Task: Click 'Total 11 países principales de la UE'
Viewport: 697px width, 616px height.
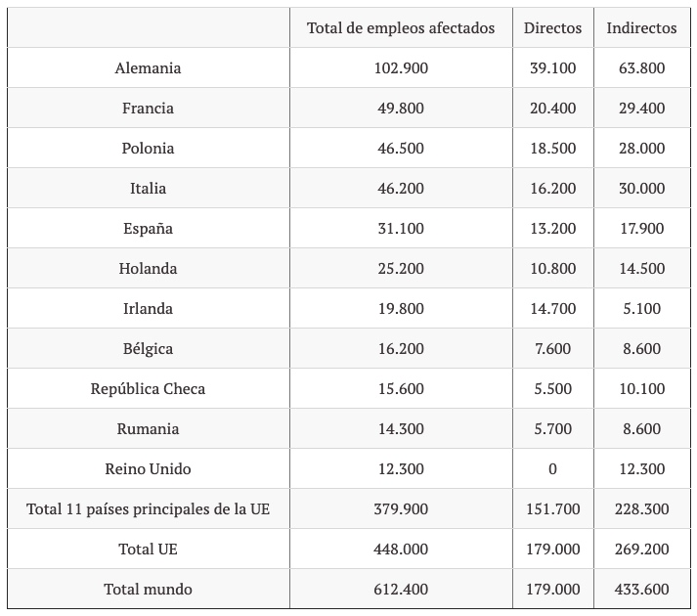Action: pos(148,509)
